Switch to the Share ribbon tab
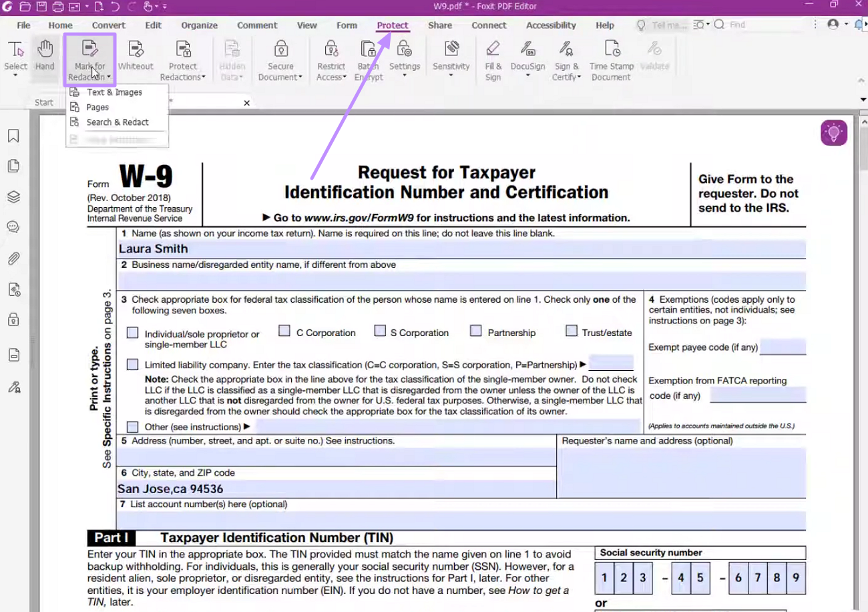Image resolution: width=868 pixels, height=612 pixels. (x=439, y=25)
